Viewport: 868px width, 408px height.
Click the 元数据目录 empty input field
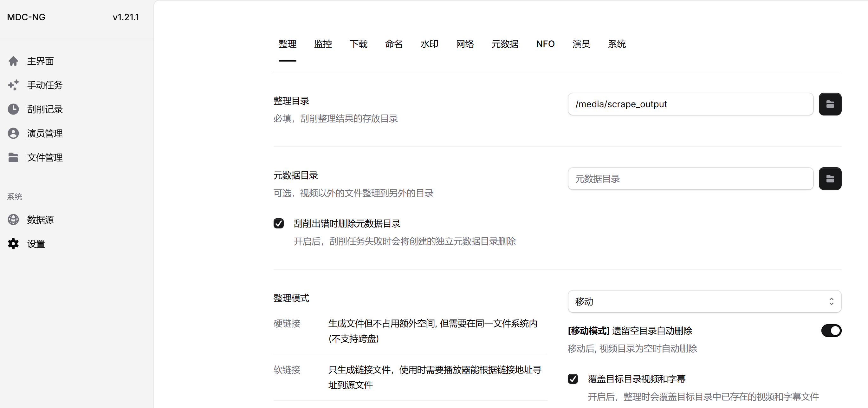[x=690, y=179]
